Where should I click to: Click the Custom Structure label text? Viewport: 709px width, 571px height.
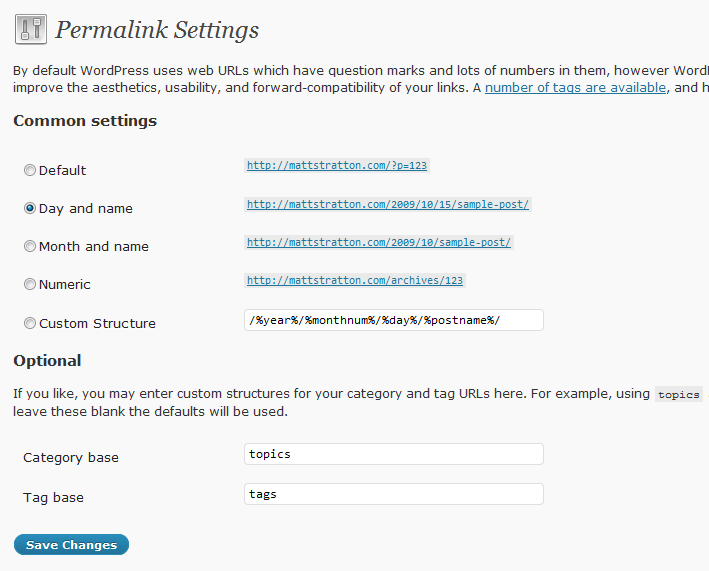[97, 324]
